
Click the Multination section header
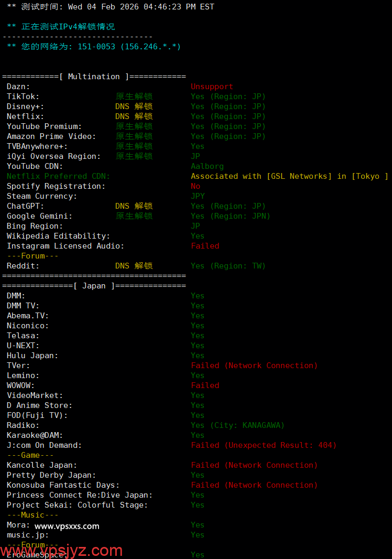pyautogui.click(x=94, y=77)
